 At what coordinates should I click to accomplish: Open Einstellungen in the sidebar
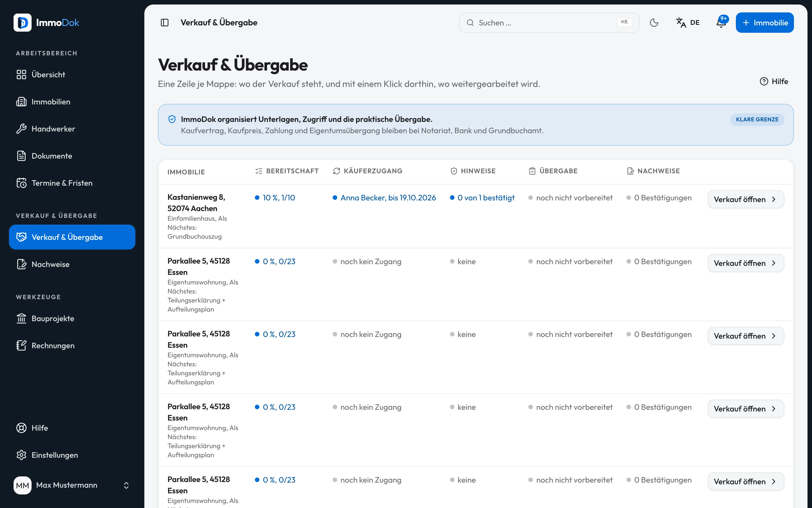coord(72,455)
